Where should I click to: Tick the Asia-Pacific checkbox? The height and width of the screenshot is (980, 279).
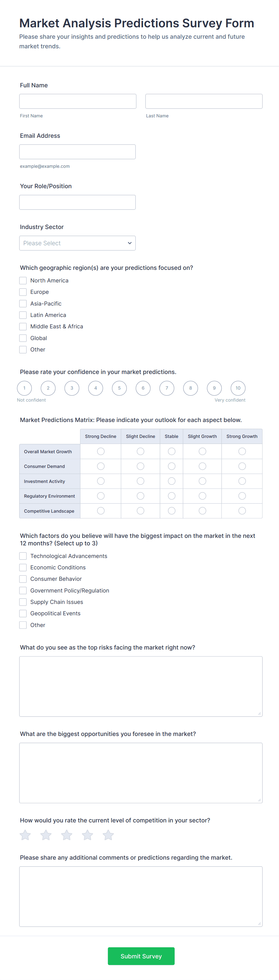tap(23, 303)
